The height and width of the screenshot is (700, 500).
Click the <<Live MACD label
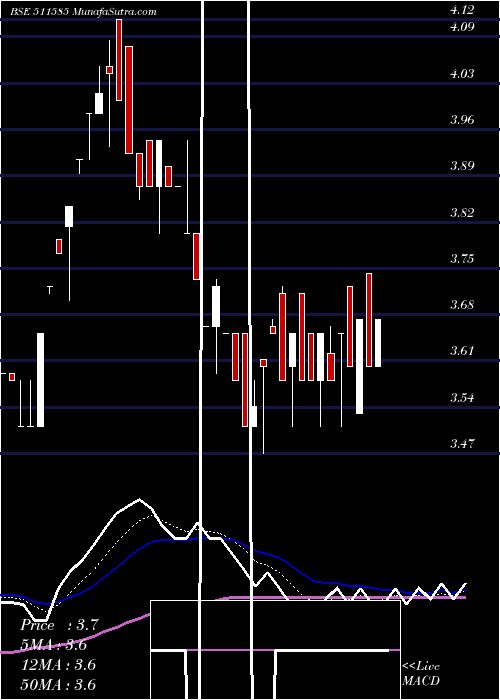click(x=421, y=674)
